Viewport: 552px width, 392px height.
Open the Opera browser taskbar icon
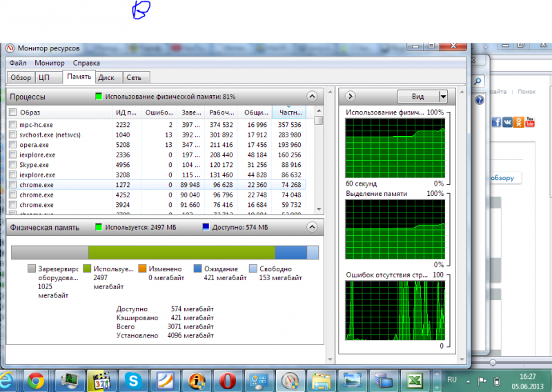click(x=228, y=381)
